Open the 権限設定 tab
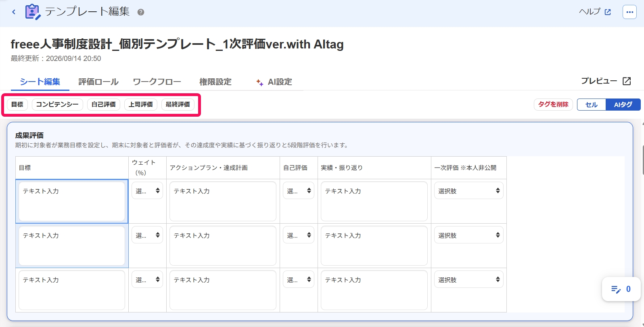The image size is (644, 327). (215, 82)
